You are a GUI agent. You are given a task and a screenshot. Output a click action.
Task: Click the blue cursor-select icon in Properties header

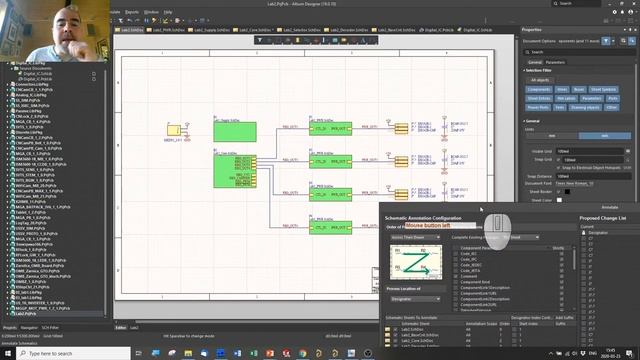click(x=632, y=41)
